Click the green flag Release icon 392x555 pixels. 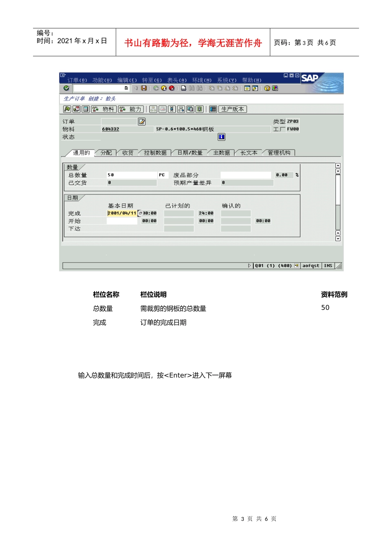point(67,109)
